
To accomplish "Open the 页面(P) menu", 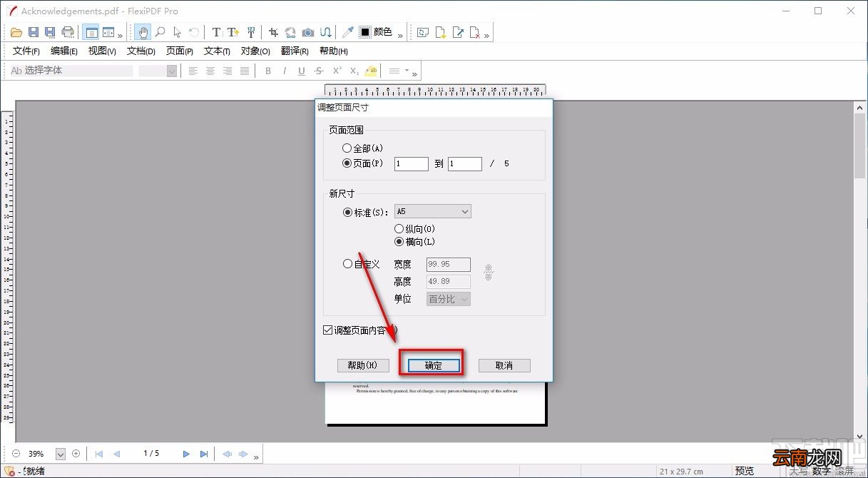I will pyautogui.click(x=180, y=51).
